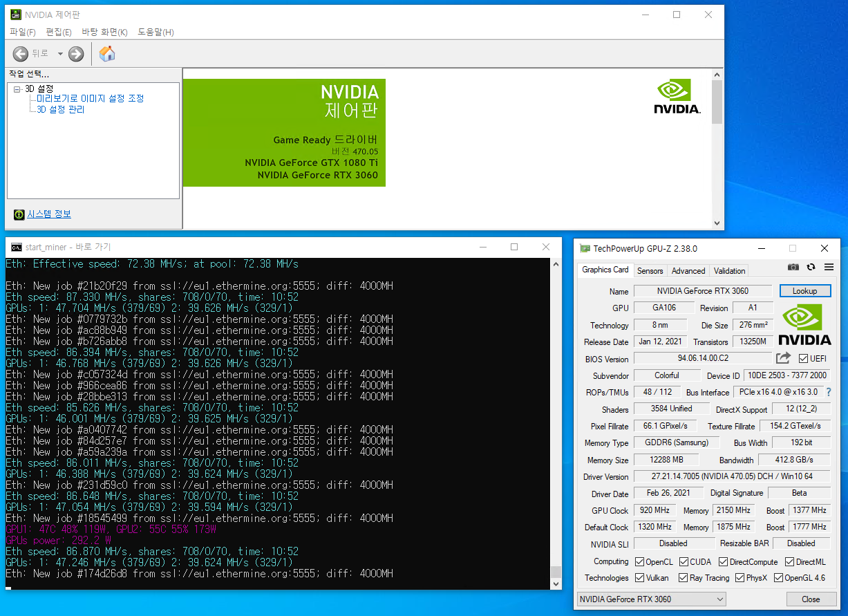Open the 도움말(H) menu
The width and height of the screenshot is (848, 616).
click(x=156, y=32)
